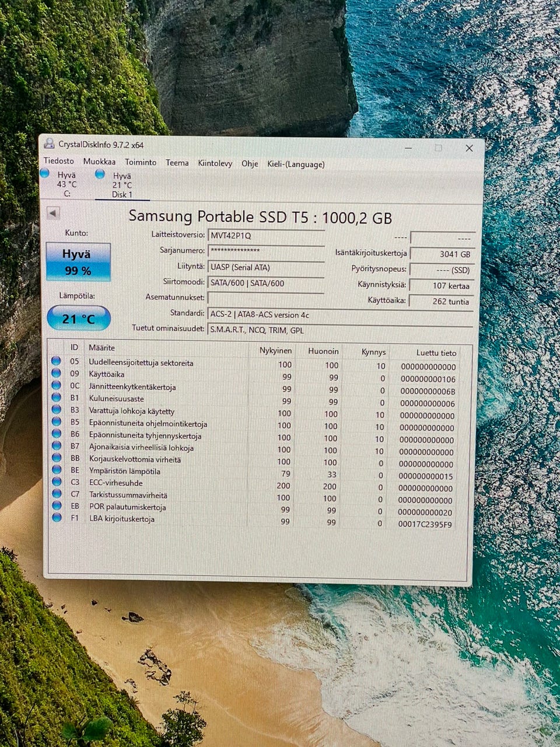Viewport: 560px width, 747px height.
Task: Click the Käyttöaika value 262 tuntia
Action: click(442, 301)
